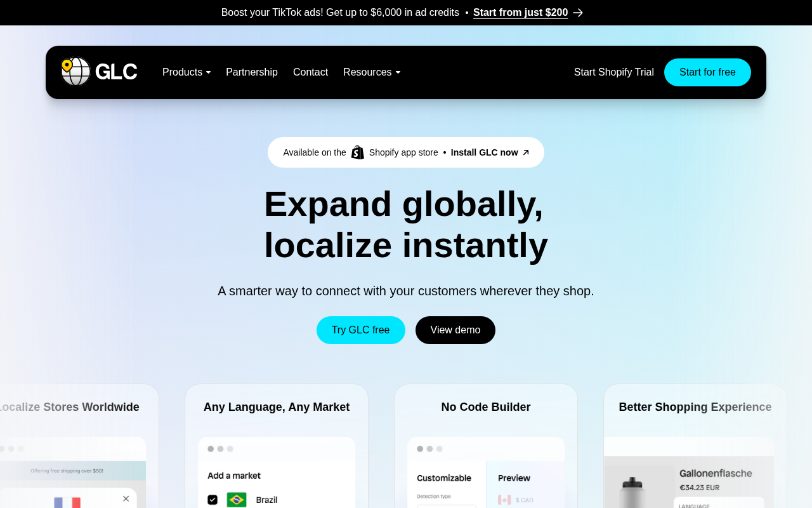Click the external arrow beside Install GLC now
The width and height of the screenshot is (812, 508).
[526, 152]
